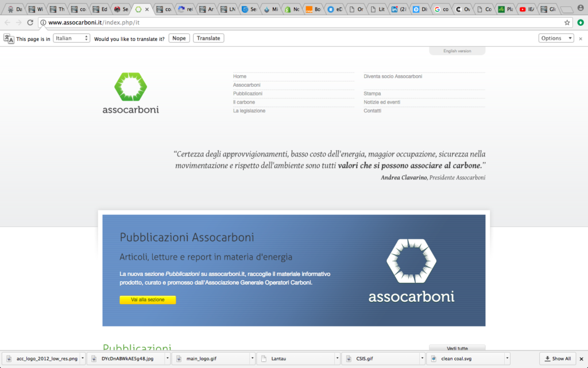Screen dimensions: 588x368
Task: Click the Translate button
Action: 208,39
